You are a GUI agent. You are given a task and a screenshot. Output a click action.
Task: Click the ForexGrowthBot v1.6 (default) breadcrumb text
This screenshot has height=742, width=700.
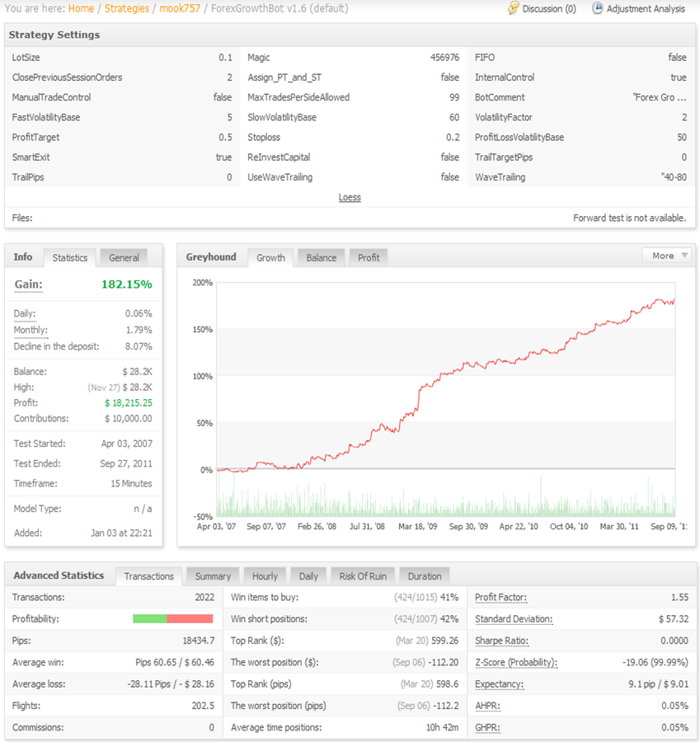pos(280,8)
